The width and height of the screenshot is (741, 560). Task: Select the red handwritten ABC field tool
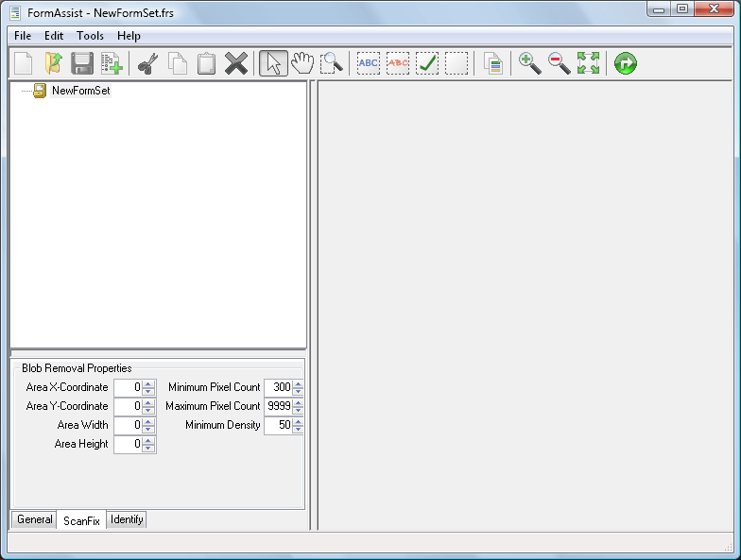click(398, 63)
